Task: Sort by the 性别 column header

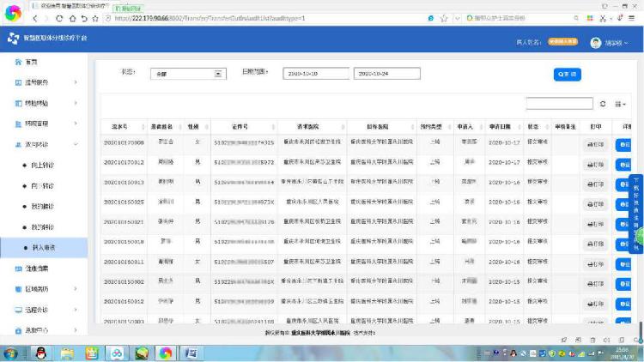Action: click(197, 126)
